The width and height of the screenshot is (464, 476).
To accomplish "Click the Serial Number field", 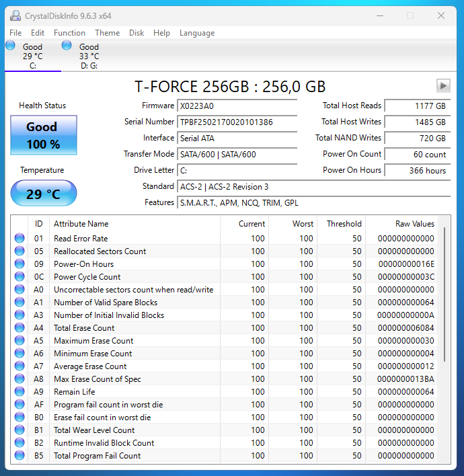I will point(237,122).
